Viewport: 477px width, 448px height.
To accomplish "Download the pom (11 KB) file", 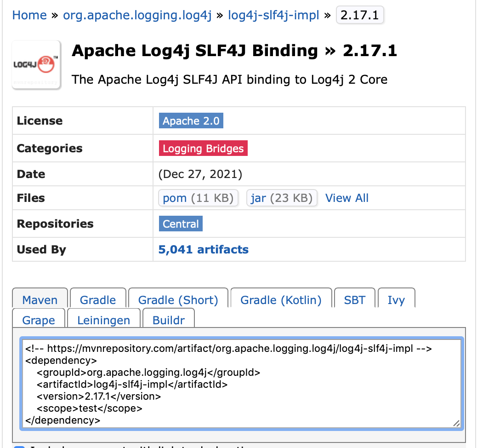I will point(198,198).
